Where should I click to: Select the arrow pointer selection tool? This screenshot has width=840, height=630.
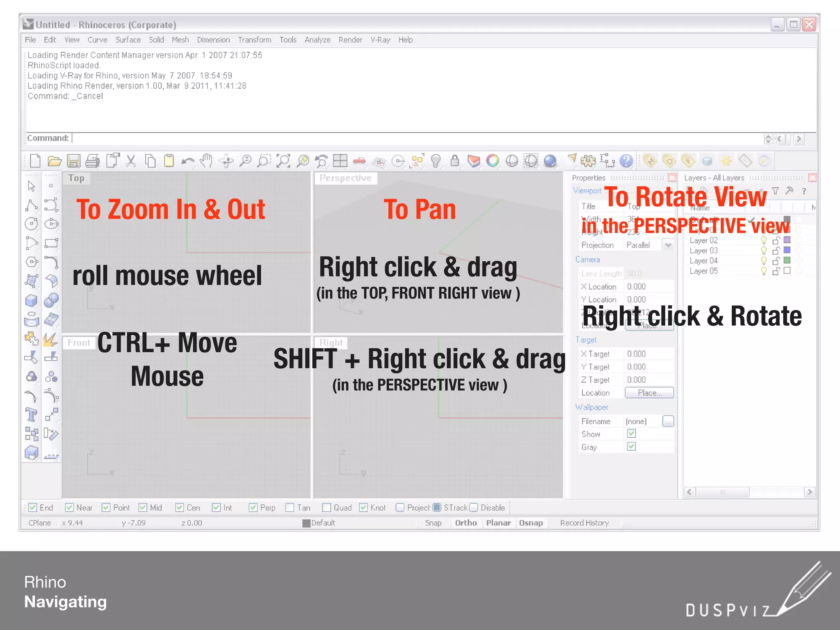tap(32, 186)
